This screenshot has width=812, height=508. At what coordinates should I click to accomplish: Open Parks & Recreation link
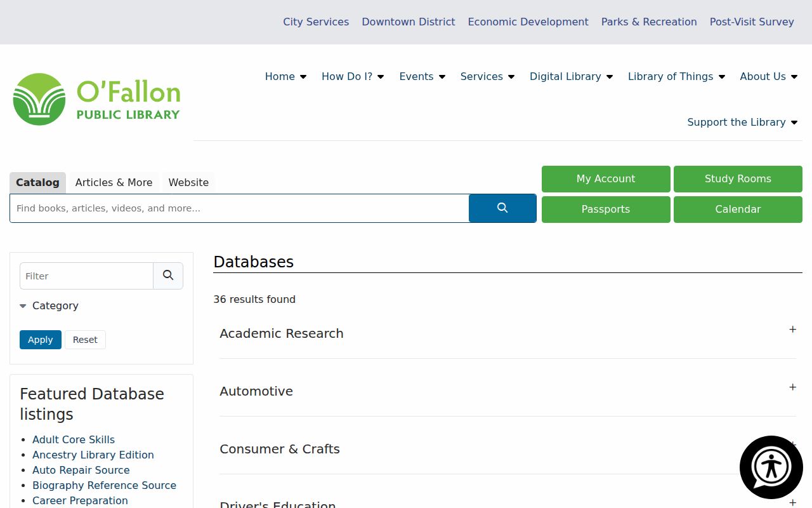649,22
